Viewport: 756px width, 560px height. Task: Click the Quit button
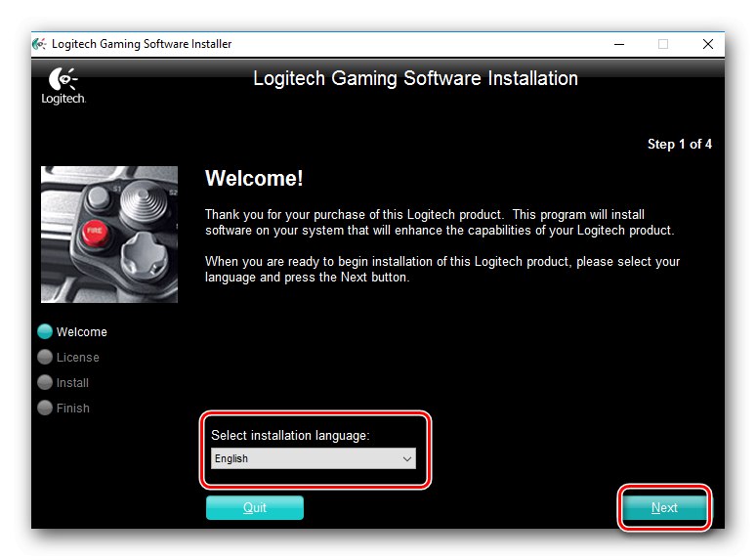coord(255,507)
